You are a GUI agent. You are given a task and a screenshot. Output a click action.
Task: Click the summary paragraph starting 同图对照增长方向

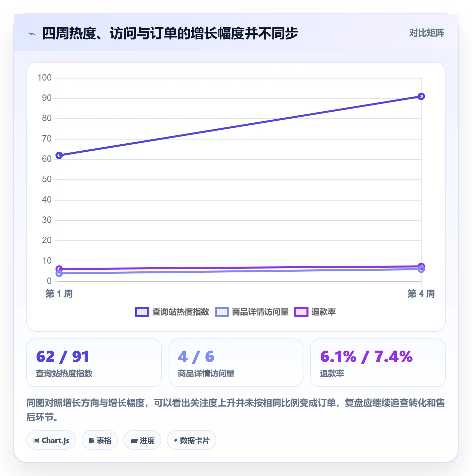236,410
